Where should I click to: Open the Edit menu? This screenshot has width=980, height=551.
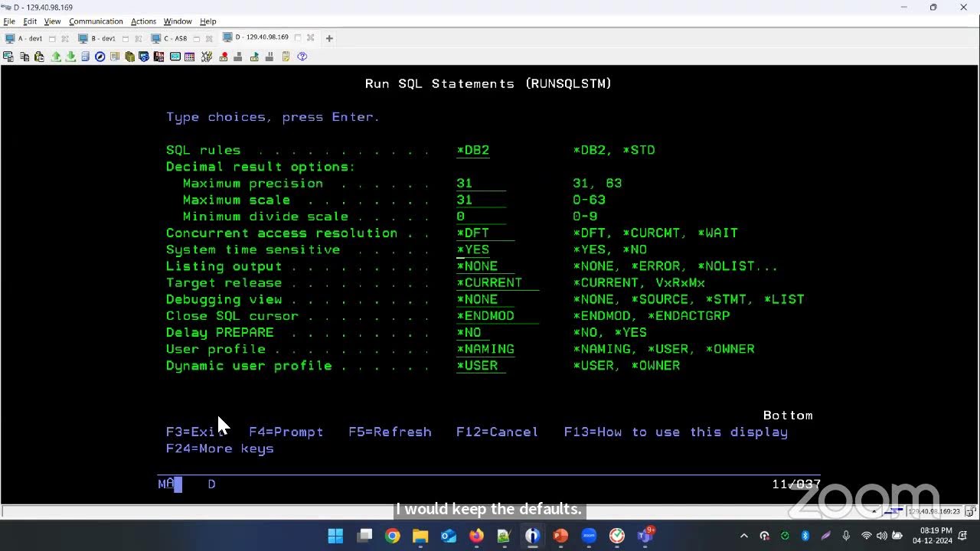(x=30, y=21)
